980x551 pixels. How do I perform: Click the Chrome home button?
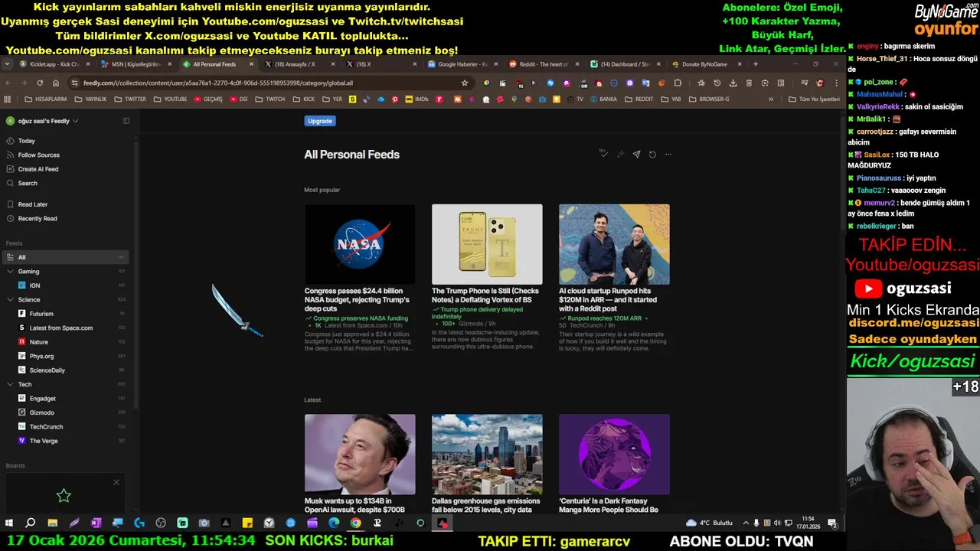[x=56, y=83]
